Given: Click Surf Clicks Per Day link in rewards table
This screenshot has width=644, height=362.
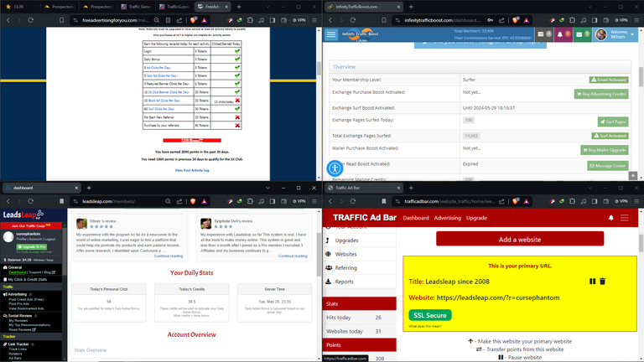Looking at the screenshot, I should click(x=161, y=109).
